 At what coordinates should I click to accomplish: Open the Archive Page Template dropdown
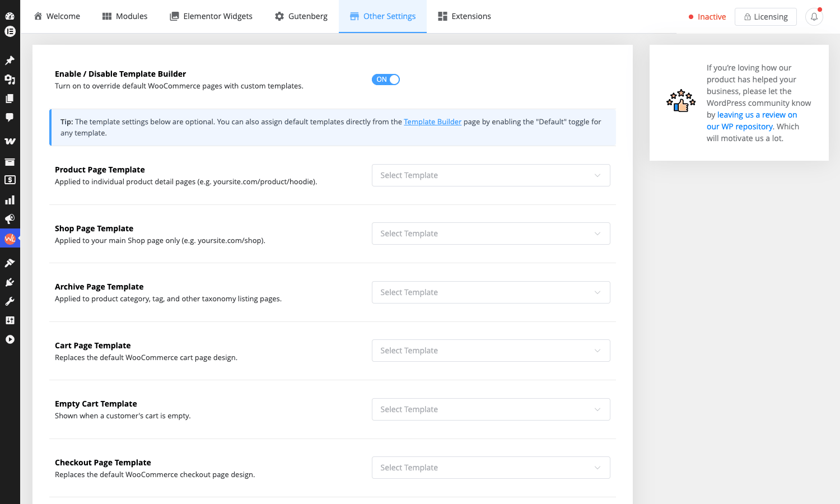point(491,292)
